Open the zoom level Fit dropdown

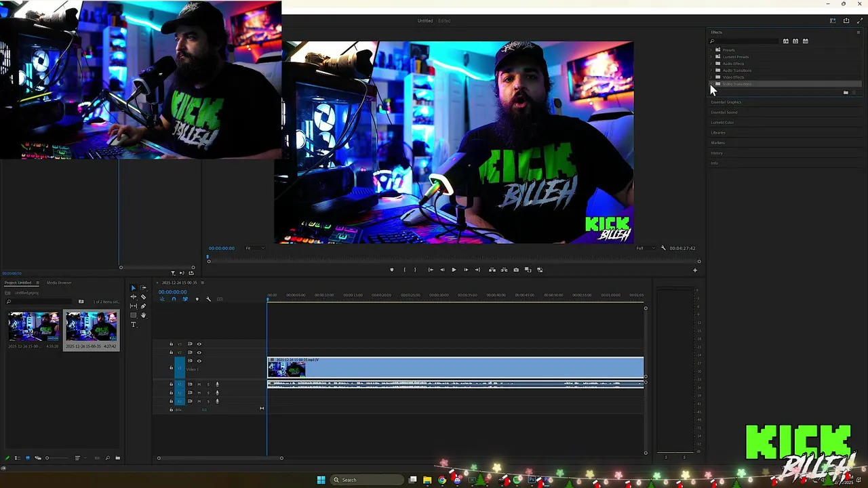(x=254, y=248)
